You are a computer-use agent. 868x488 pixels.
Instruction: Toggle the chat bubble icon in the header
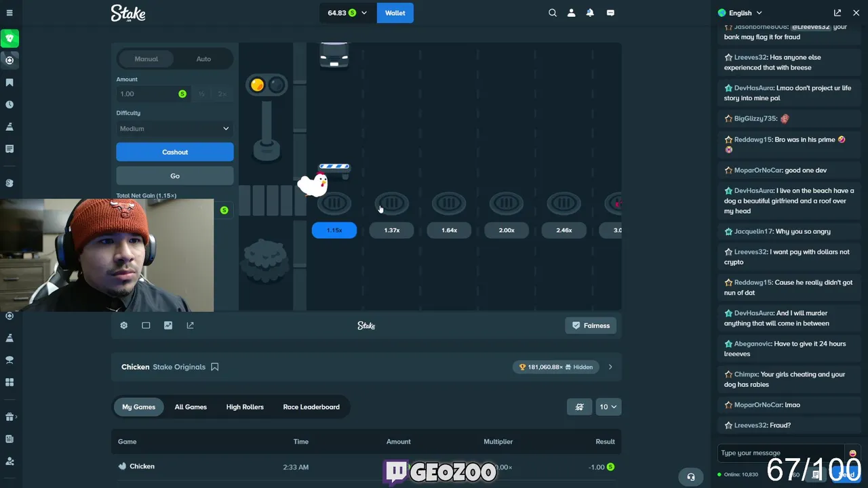(x=610, y=13)
